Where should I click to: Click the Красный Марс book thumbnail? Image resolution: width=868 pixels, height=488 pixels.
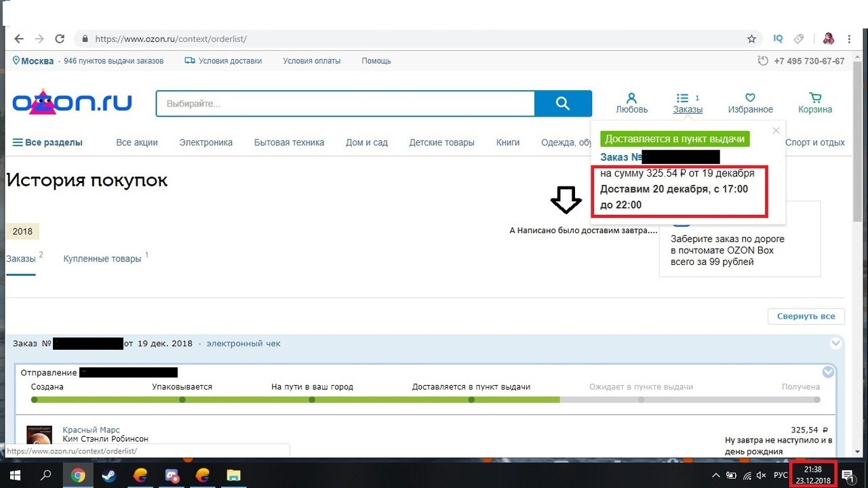[x=39, y=436]
